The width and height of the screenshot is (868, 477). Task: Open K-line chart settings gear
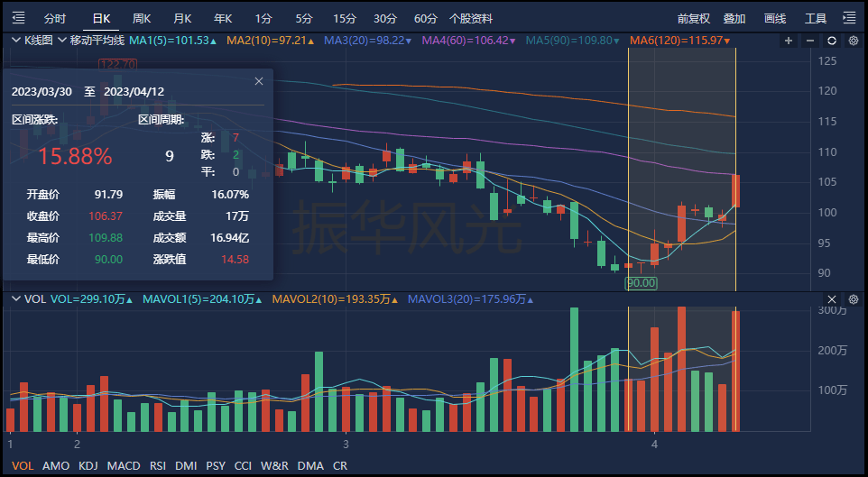click(854, 41)
